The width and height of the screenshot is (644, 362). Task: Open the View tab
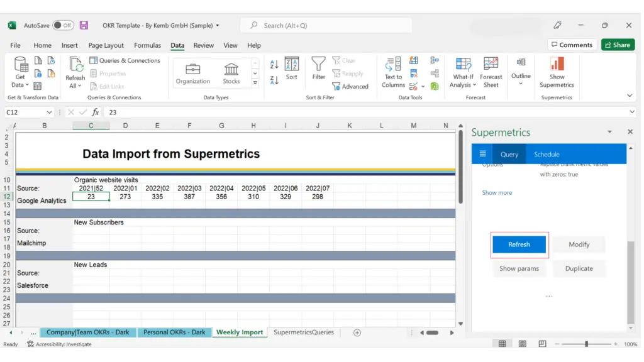tap(230, 45)
